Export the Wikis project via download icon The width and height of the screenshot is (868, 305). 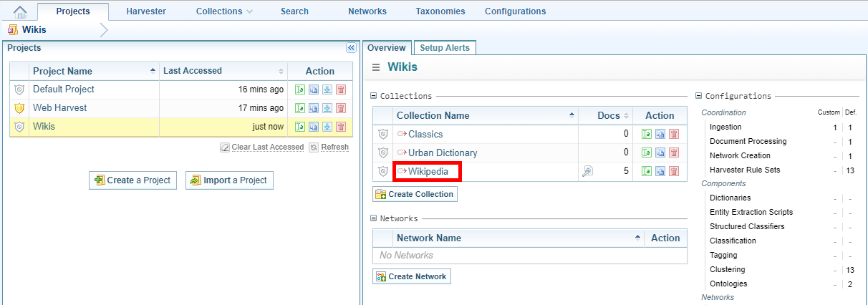pos(327,127)
